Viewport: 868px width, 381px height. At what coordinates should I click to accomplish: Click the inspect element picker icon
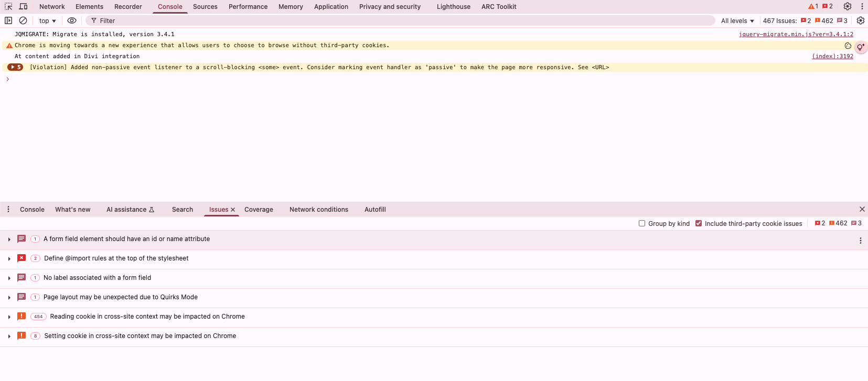(8, 7)
